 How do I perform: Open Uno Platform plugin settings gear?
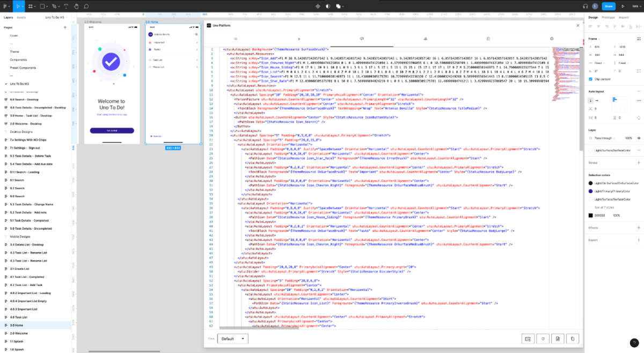pos(551,39)
